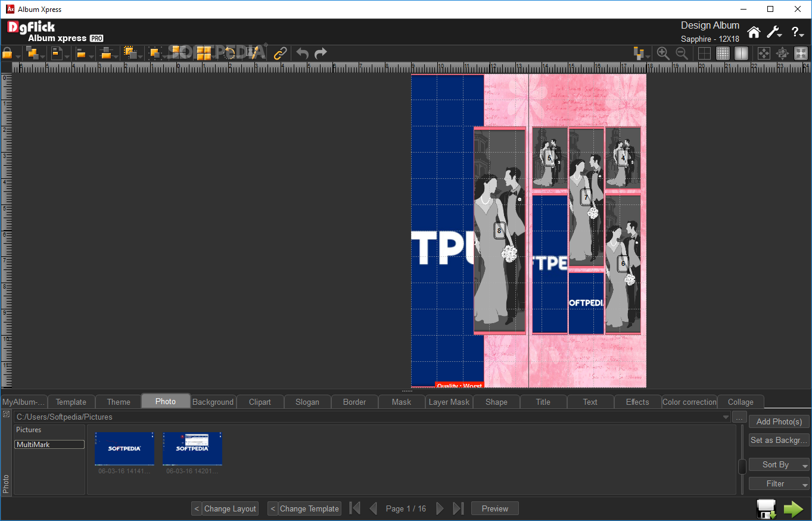Click the photo fit with arrows icon
The height and width of the screenshot is (521, 812).
point(782,53)
